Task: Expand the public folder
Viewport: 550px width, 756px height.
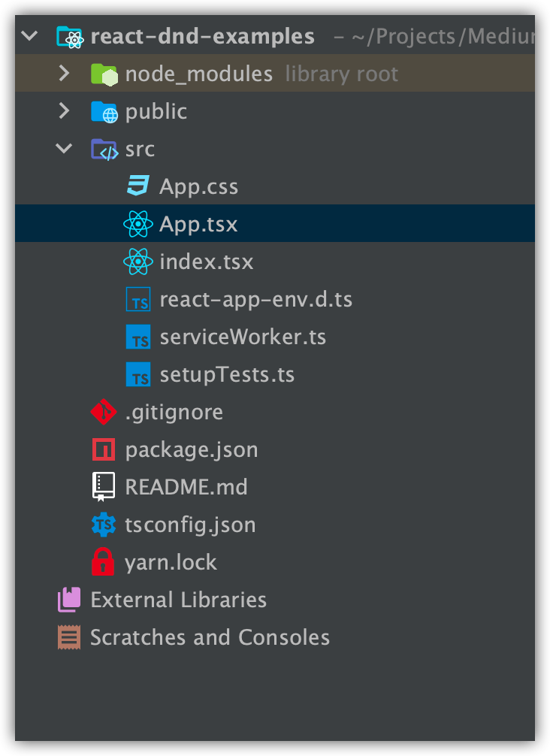Action: point(64,110)
